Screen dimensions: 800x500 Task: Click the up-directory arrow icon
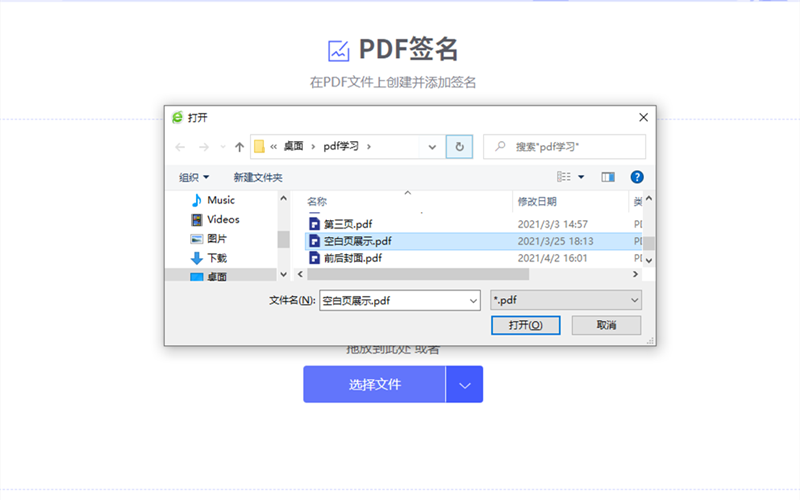click(239, 147)
